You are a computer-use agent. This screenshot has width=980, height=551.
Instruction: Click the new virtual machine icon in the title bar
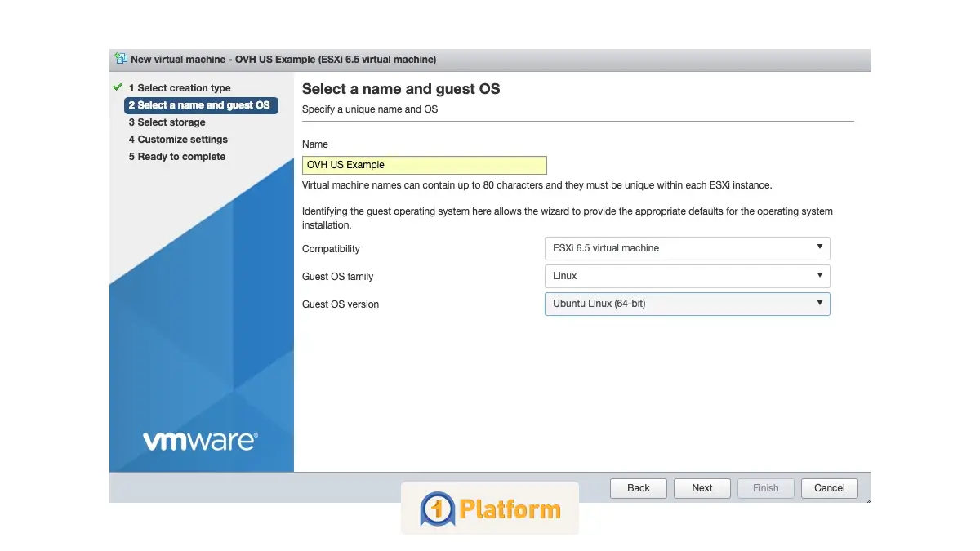120,59
